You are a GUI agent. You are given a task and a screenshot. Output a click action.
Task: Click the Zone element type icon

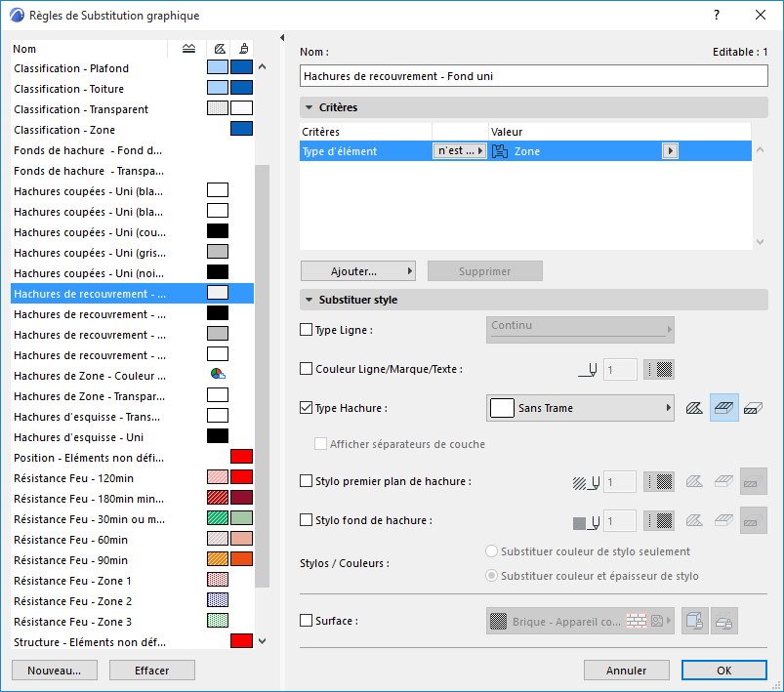point(500,151)
